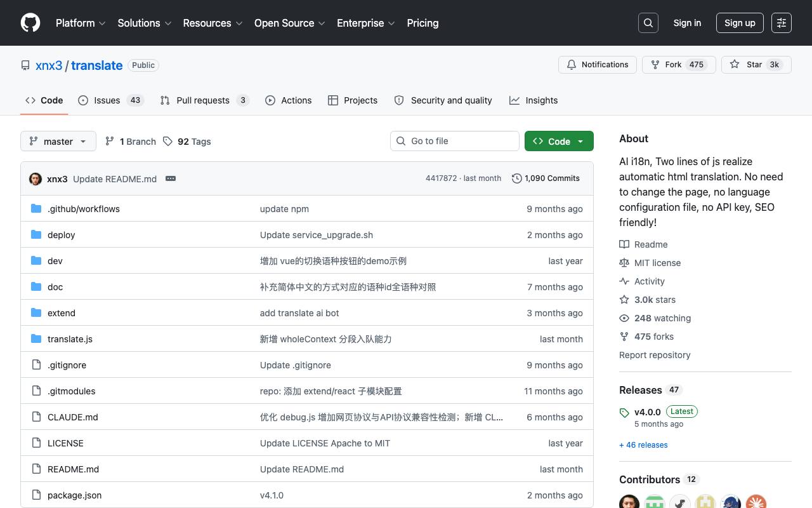Open the "update npm" commit message

tap(284, 209)
